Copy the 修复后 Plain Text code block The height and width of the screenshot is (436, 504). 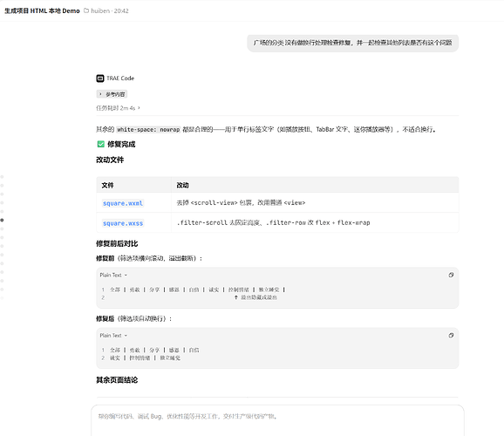pos(451,336)
